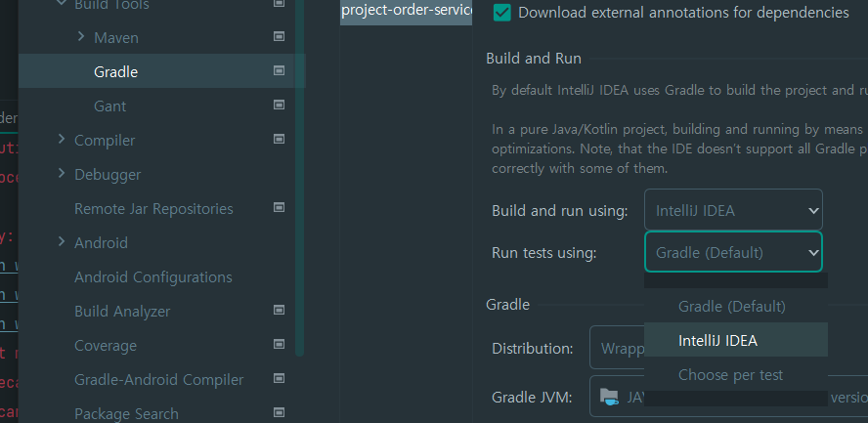Screen dimensions: 868x423
Task: Open Maven settings page
Action: [x=116, y=37]
